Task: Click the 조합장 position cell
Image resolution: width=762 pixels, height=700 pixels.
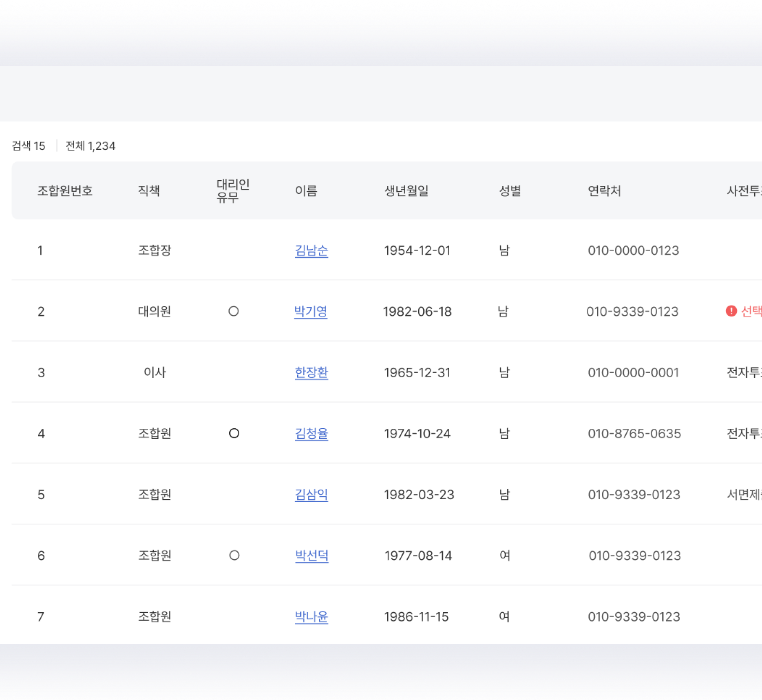Action: coord(155,250)
